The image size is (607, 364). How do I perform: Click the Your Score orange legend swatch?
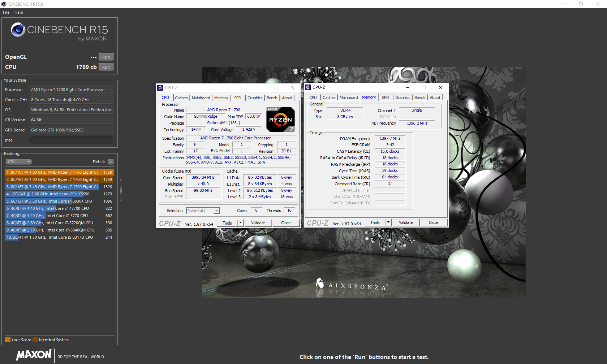tap(8, 340)
